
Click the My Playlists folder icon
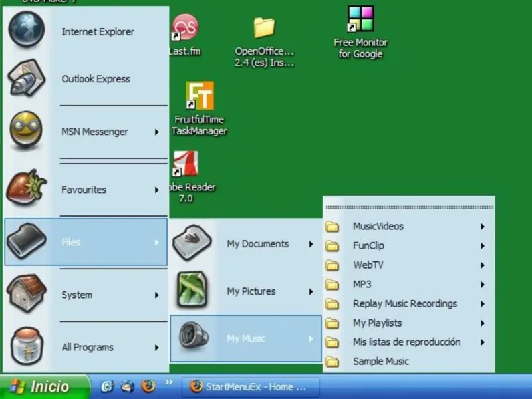(332, 323)
